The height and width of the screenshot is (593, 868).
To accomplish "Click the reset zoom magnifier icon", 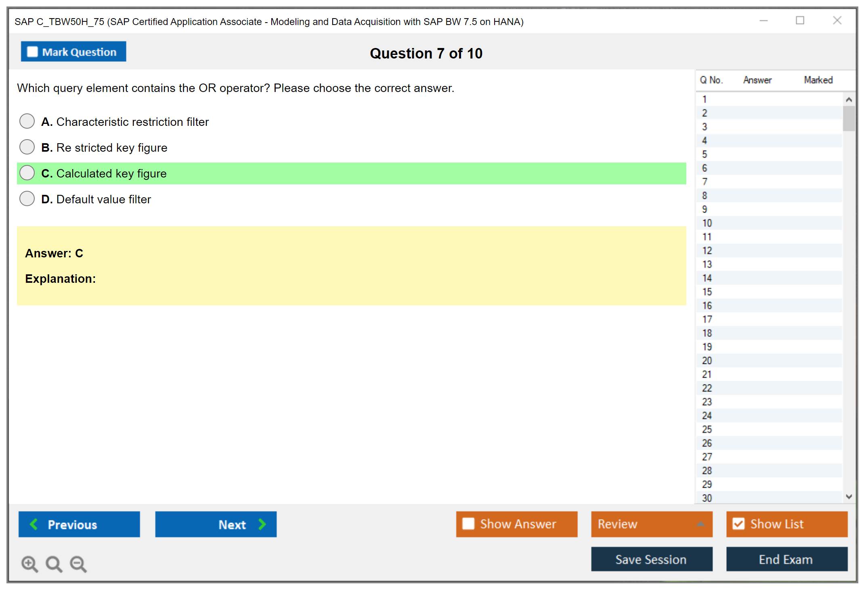I will [54, 564].
